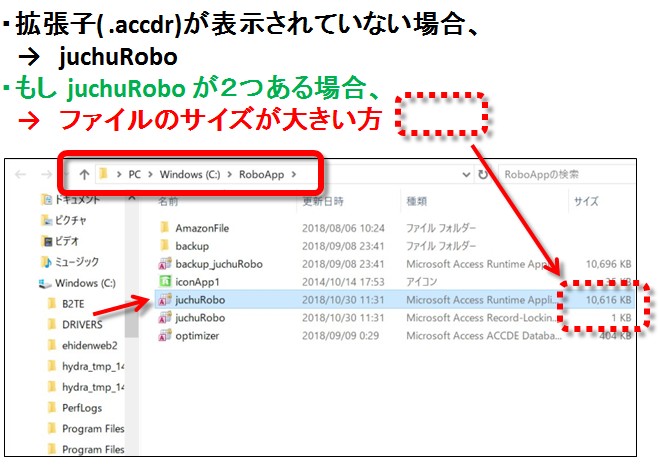This screenshot has height=471, width=659.
Task: Open ドキュメント in navigation pane
Action: 77,200
